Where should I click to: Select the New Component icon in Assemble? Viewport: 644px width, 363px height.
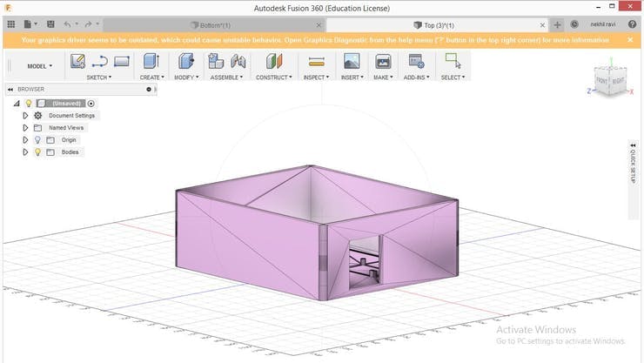(216, 61)
